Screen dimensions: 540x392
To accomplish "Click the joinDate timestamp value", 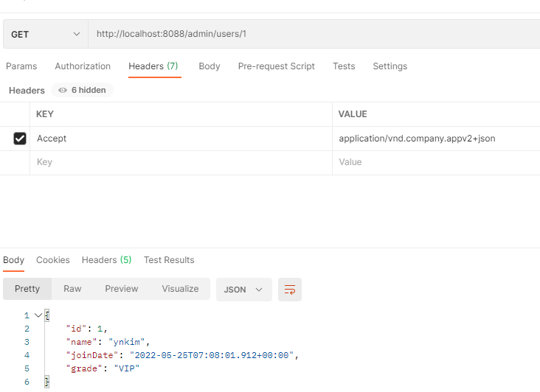I will 212,355.
